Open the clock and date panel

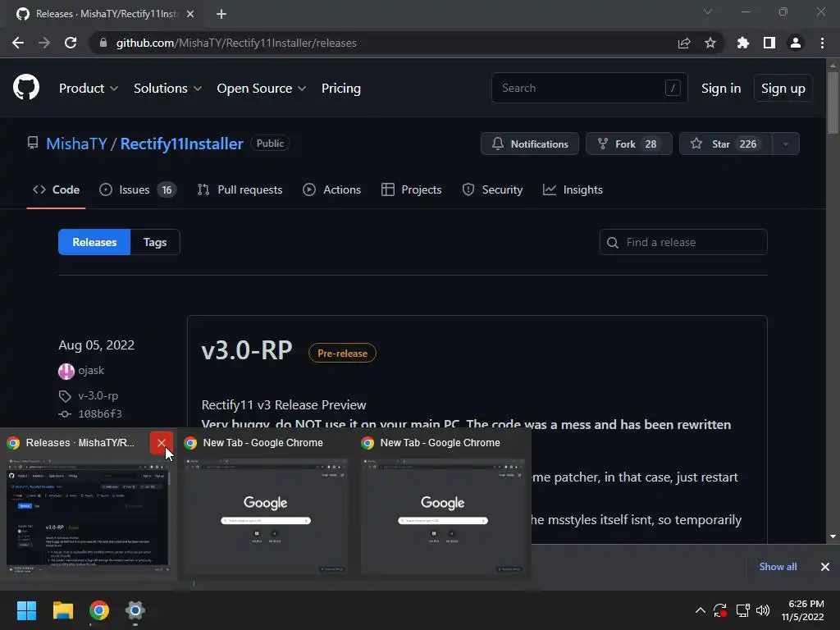tap(802, 610)
